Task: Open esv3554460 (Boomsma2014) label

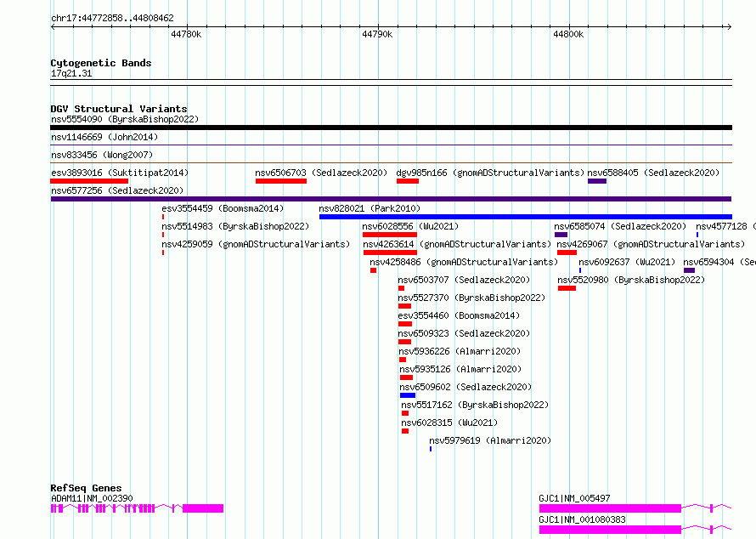Action: click(x=459, y=315)
